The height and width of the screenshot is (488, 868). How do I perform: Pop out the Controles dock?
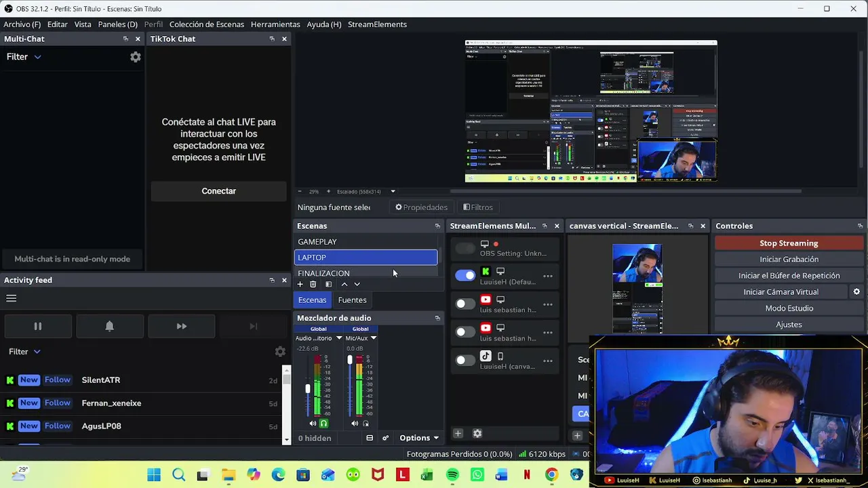(x=860, y=226)
